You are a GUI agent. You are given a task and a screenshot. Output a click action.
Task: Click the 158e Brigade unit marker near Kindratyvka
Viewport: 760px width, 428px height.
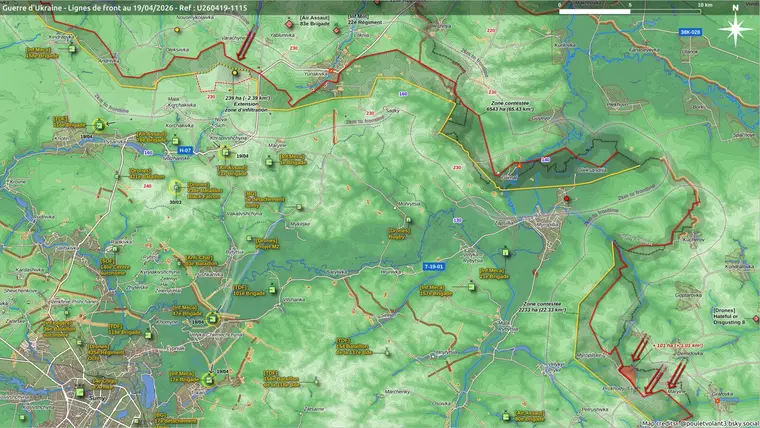pyautogui.click(x=72, y=48)
